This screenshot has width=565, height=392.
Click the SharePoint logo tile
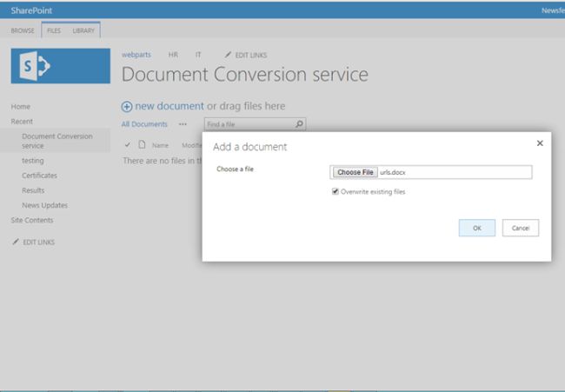click(61, 66)
